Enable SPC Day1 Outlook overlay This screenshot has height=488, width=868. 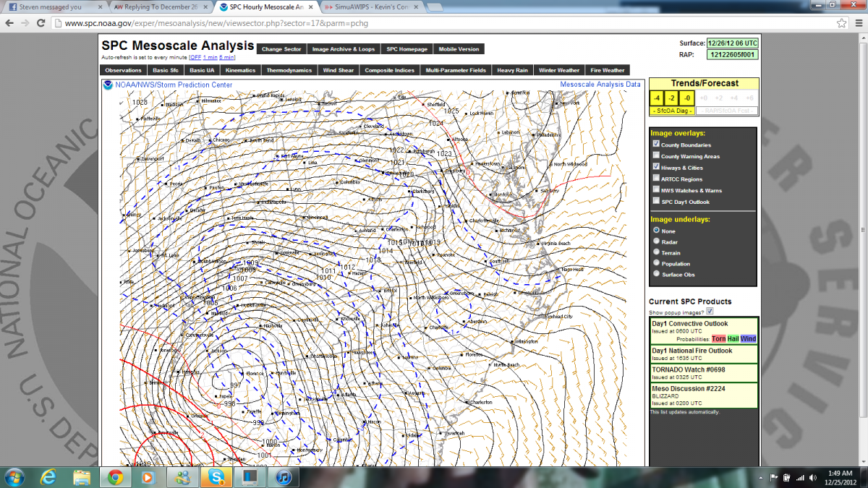pyautogui.click(x=656, y=202)
